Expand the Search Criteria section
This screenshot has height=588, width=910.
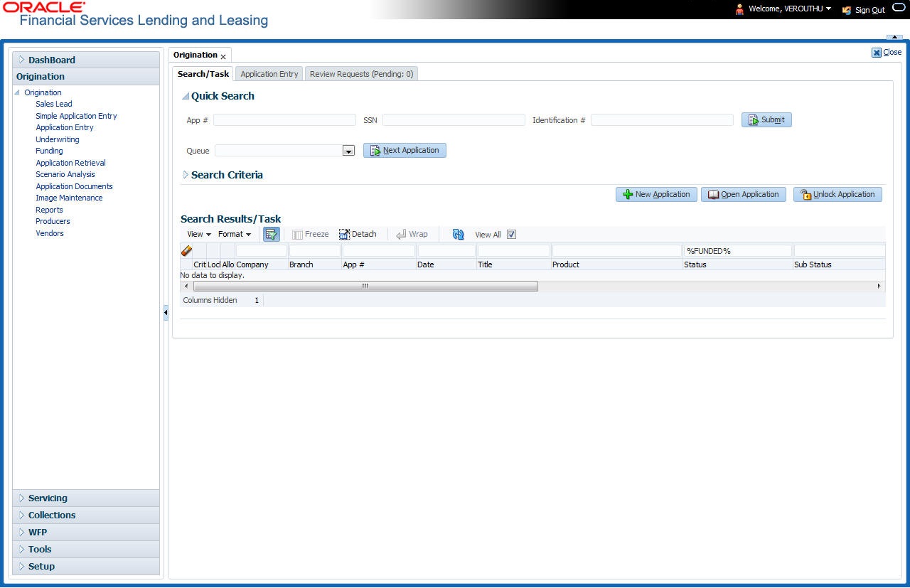point(186,175)
